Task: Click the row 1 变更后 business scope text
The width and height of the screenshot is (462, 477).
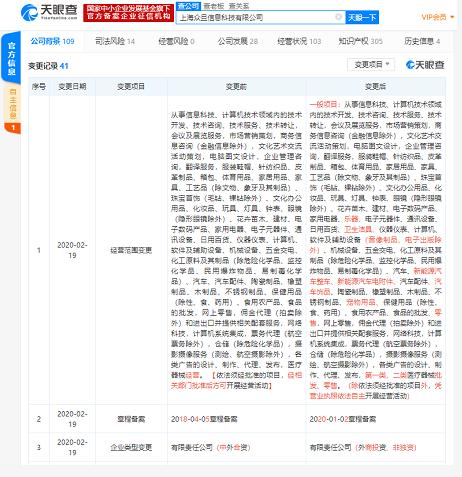Action: (x=375, y=250)
